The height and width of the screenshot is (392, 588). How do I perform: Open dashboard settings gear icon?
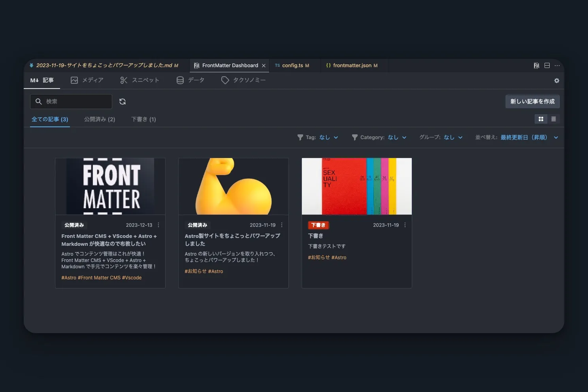pyautogui.click(x=556, y=81)
